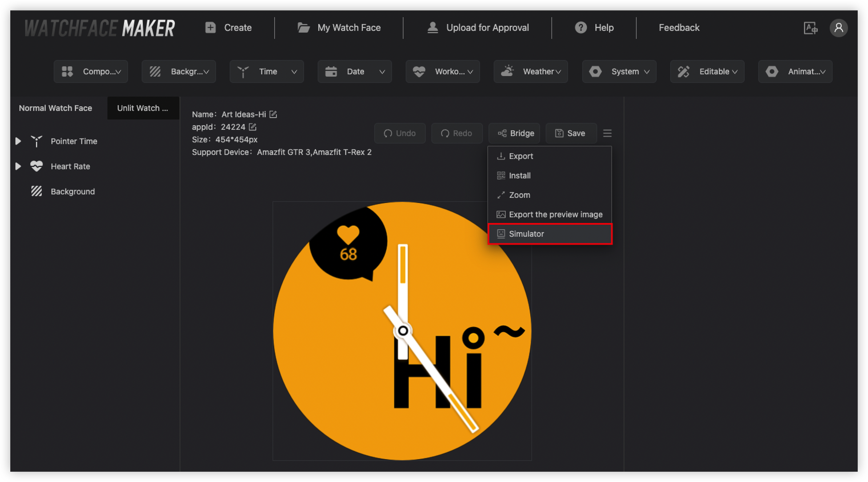Click the Workout heart icon
The height and width of the screenshot is (482, 868).
tap(419, 71)
